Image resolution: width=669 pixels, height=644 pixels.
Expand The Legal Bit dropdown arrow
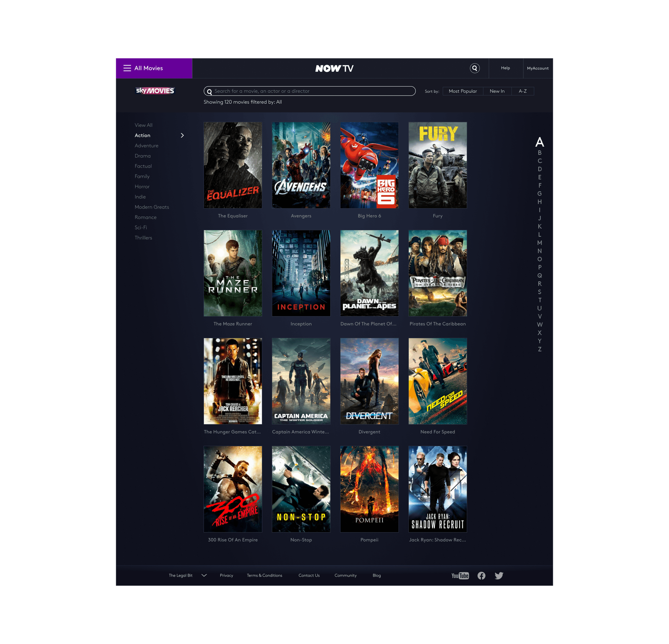(204, 575)
